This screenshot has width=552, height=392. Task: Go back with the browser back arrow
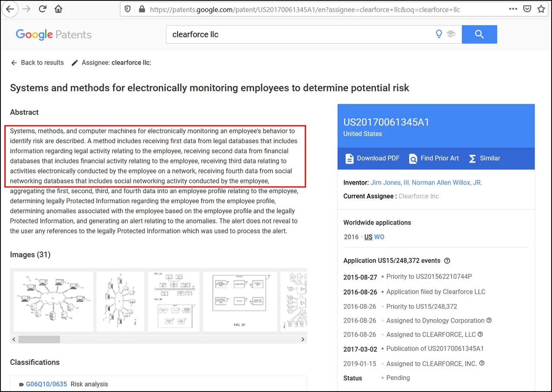tap(9, 9)
